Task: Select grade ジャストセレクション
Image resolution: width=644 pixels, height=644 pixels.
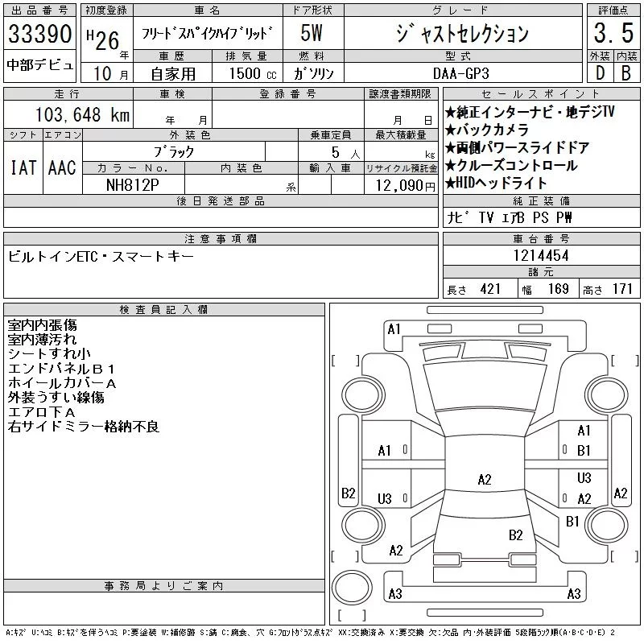Action: pyautogui.click(x=462, y=33)
